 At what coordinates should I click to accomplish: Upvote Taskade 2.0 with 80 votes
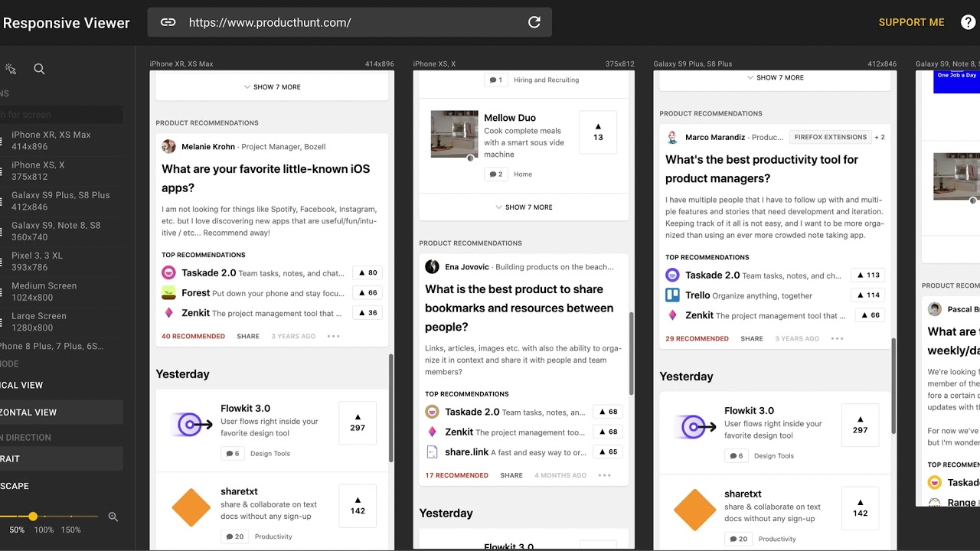(367, 272)
